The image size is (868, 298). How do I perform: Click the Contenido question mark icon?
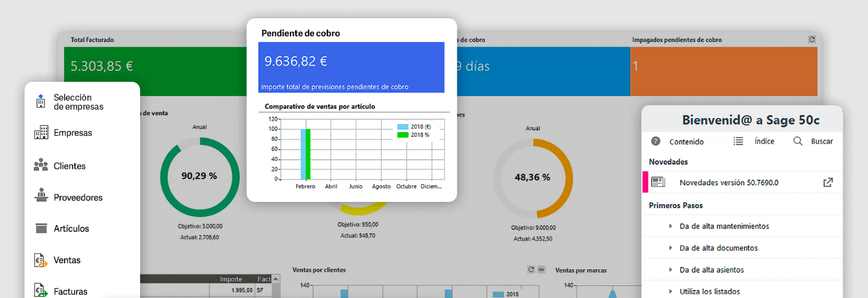click(x=656, y=141)
